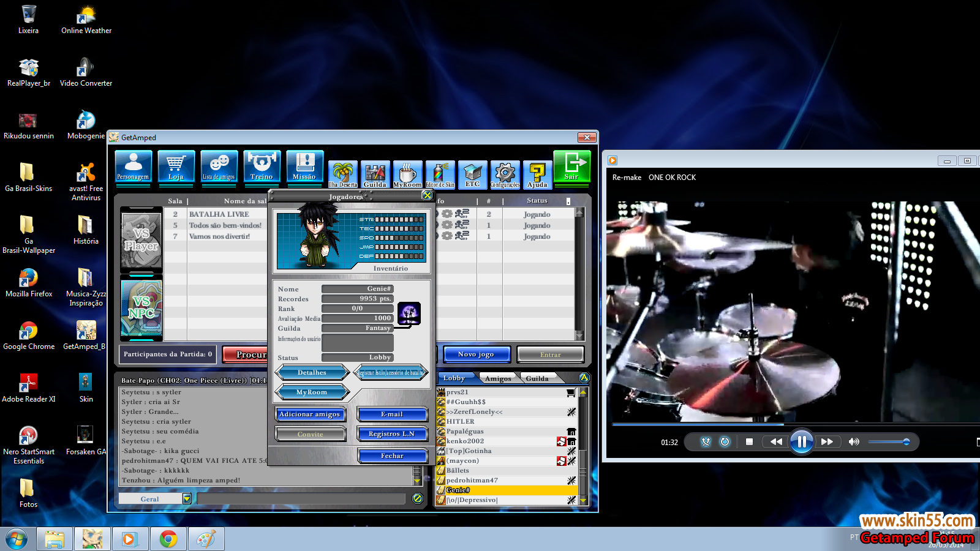
Task: Switch to the Amigos tab
Action: [x=498, y=378]
